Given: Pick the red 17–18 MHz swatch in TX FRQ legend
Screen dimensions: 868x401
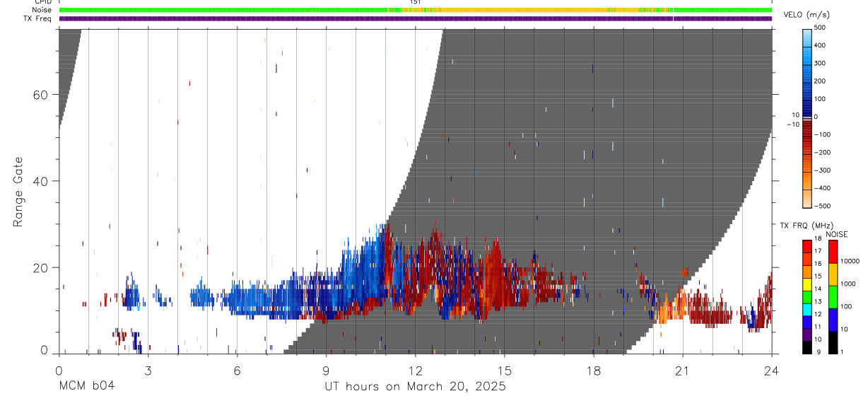Looking at the screenshot, I should [807, 246].
